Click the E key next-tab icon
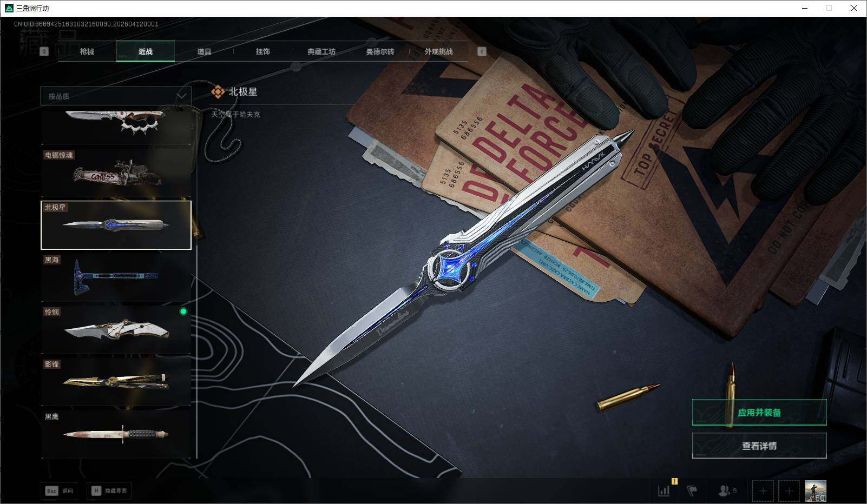This screenshot has height=504, width=867. click(x=482, y=51)
